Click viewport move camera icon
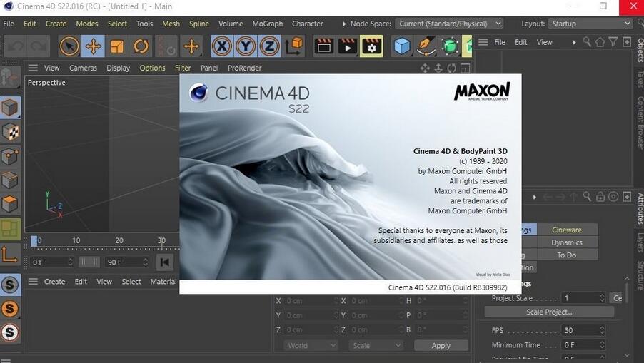 [x=425, y=68]
